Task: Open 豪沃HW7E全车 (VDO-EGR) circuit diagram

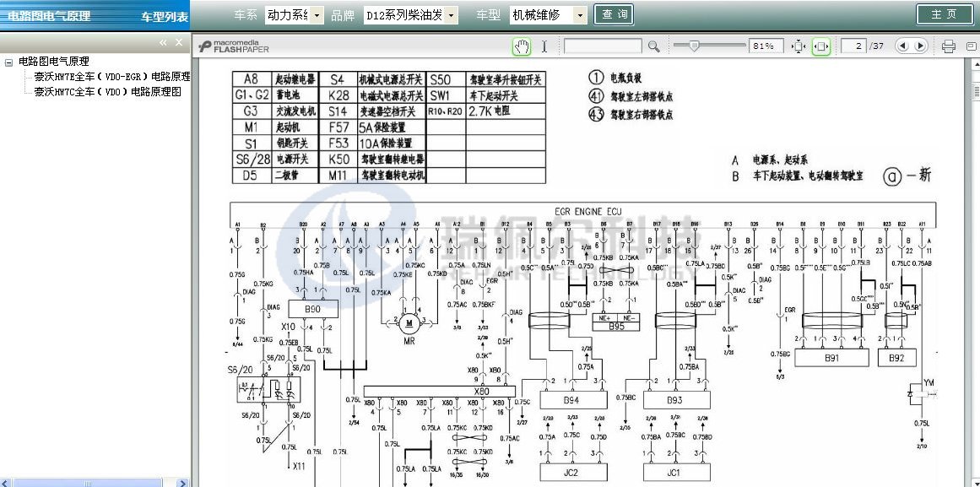Action: point(111,77)
